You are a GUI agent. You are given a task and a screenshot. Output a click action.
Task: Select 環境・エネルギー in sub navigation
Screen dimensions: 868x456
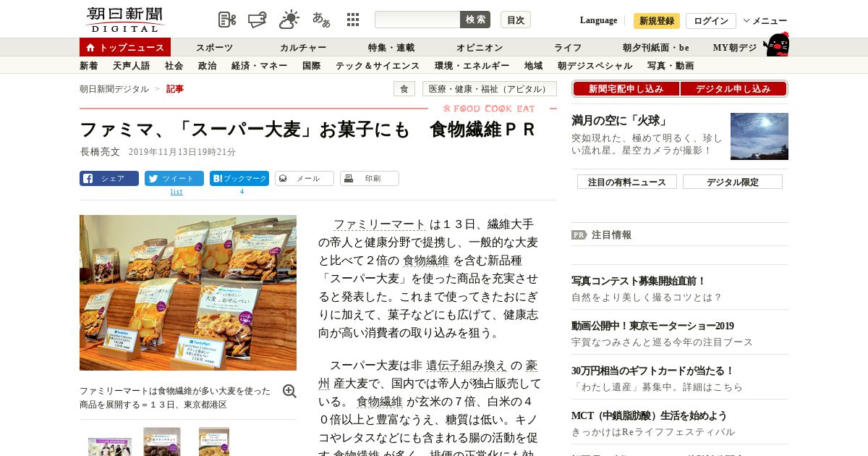pos(472,65)
